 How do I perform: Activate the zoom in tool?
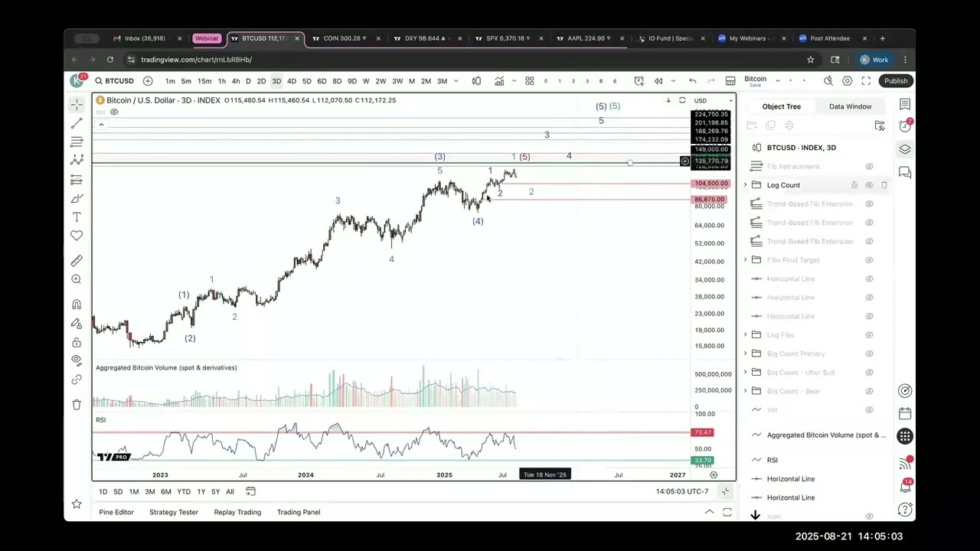pyautogui.click(x=77, y=279)
